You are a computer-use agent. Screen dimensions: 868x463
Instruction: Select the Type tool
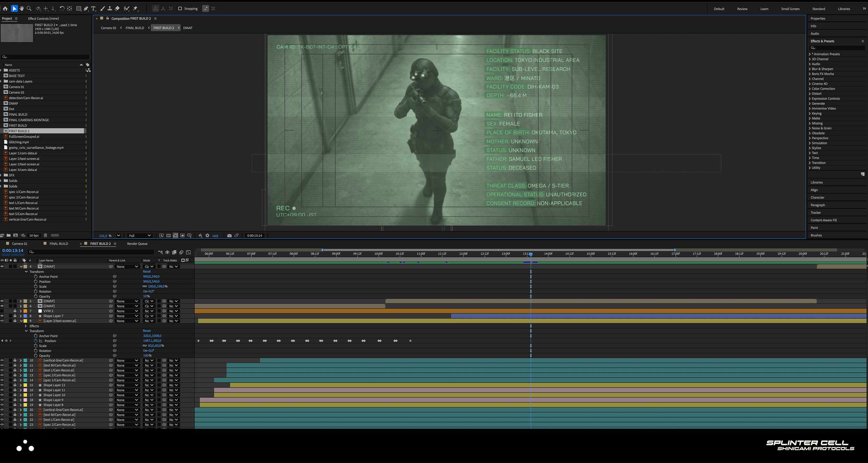(93, 9)
